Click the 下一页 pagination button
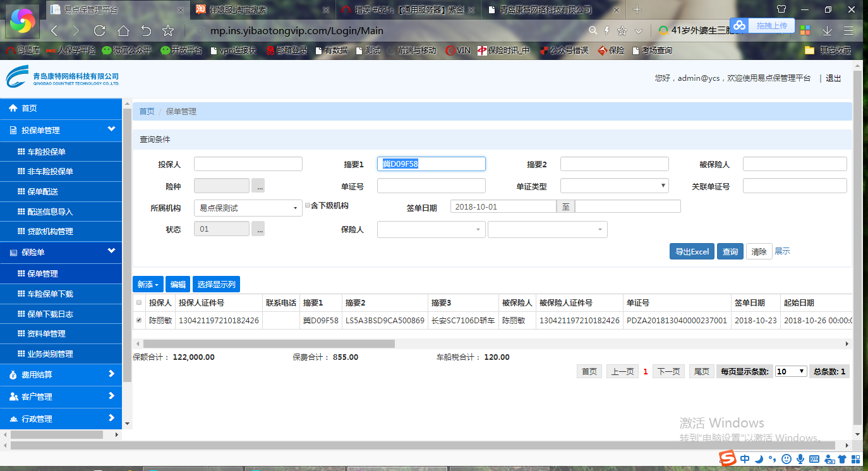This screenshot has height=471, width=868. [668, 371]
